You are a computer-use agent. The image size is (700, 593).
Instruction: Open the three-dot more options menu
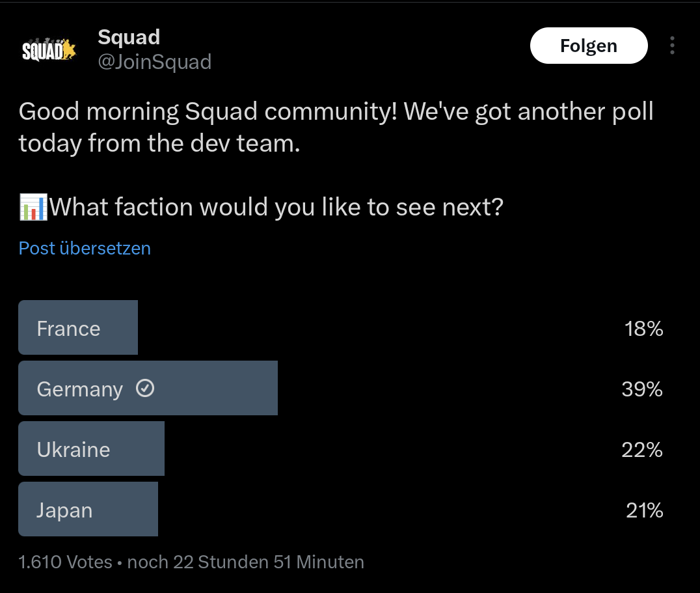coord(672,46)
